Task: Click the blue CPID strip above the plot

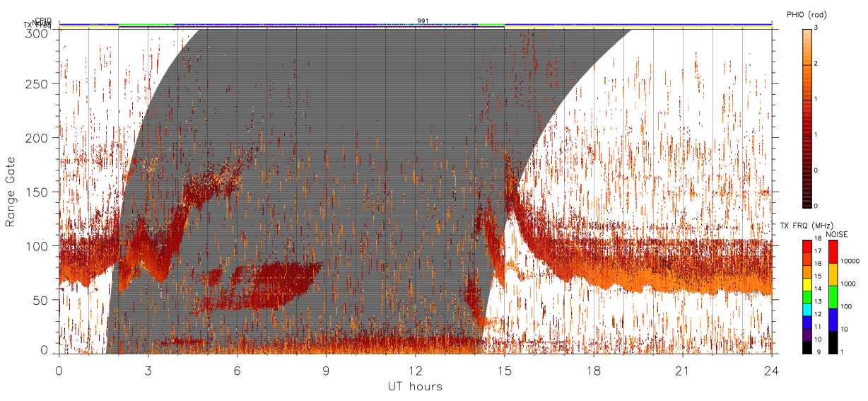Action: [416, 24]
